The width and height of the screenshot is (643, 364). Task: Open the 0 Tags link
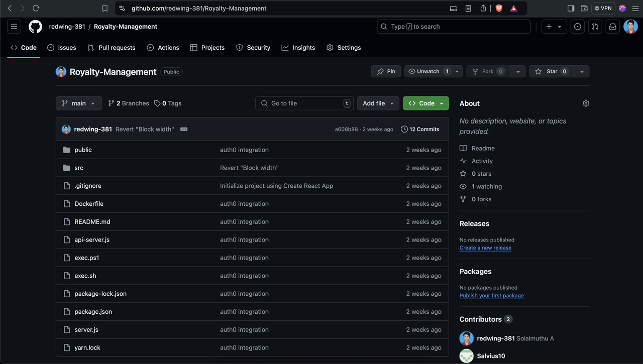pyautogui.click(x=168, y=103)
